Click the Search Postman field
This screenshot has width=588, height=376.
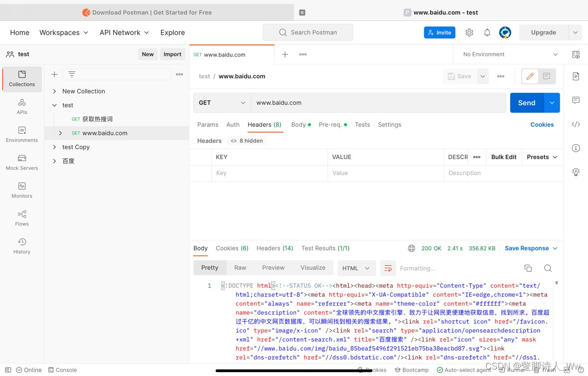pyautogui.click(x=308, y=32)
